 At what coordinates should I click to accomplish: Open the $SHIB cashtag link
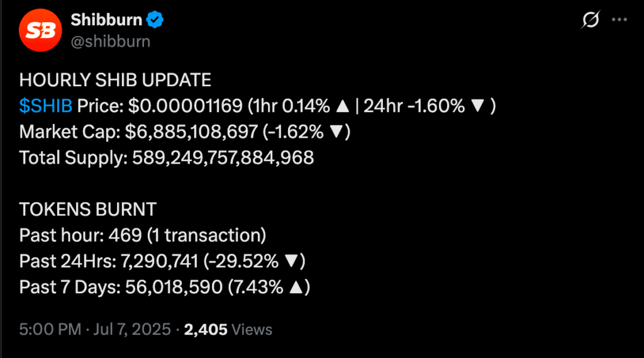[x=45, y=106]
